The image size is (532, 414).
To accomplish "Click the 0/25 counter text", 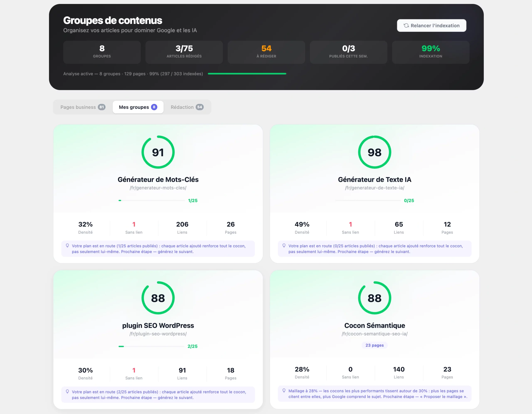I will click(409, 200).
